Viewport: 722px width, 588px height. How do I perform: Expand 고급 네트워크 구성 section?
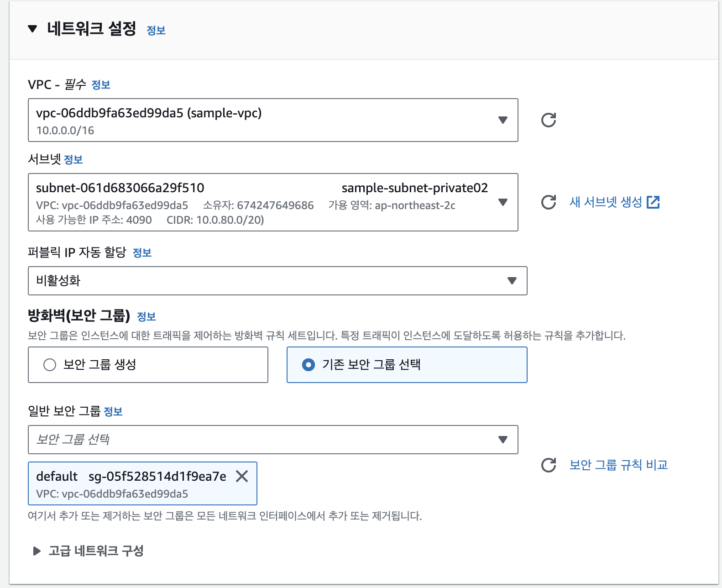tap(37, 551)
